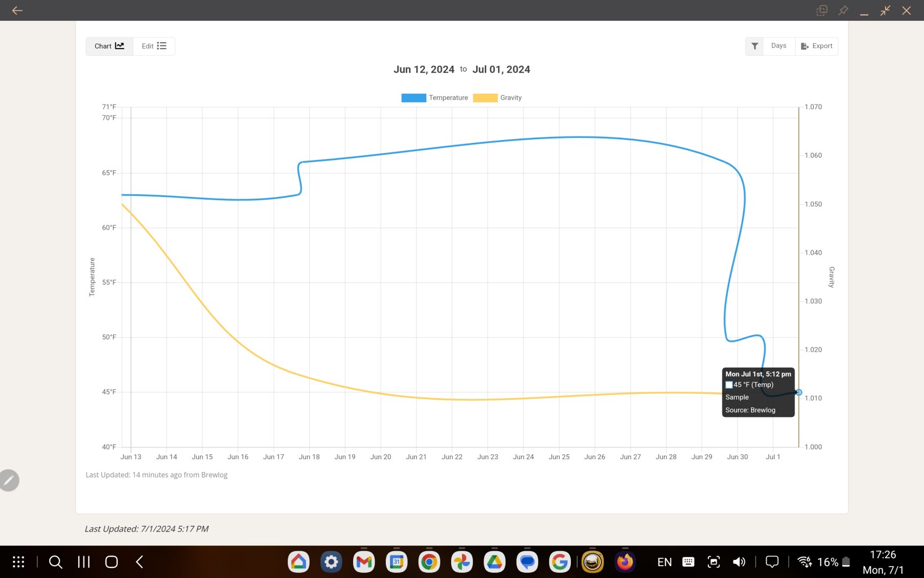The width and height of the screenshot is (924, 578).
Task: Open Google Drive from the taskbar
Action: click(494, 562)
